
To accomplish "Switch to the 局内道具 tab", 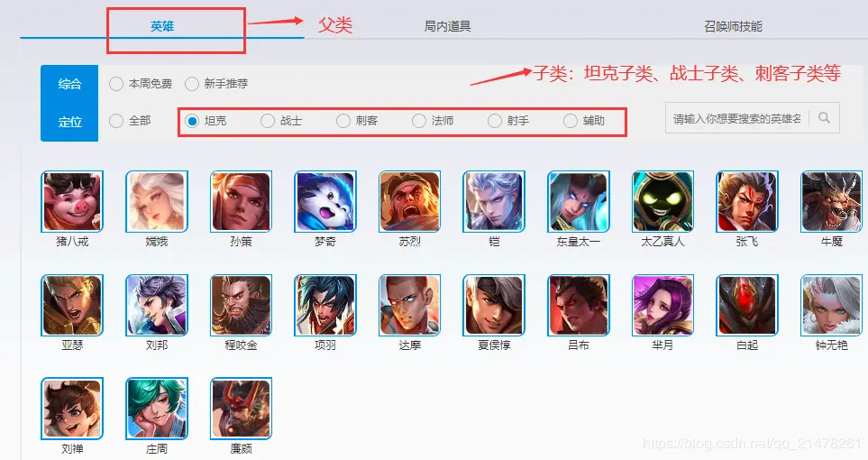I will click(447, 26).
